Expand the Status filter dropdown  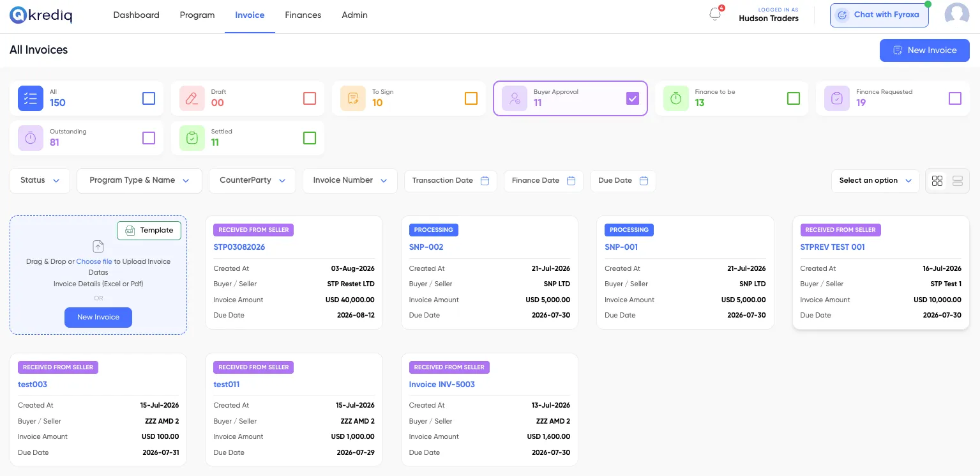point(40,181)
